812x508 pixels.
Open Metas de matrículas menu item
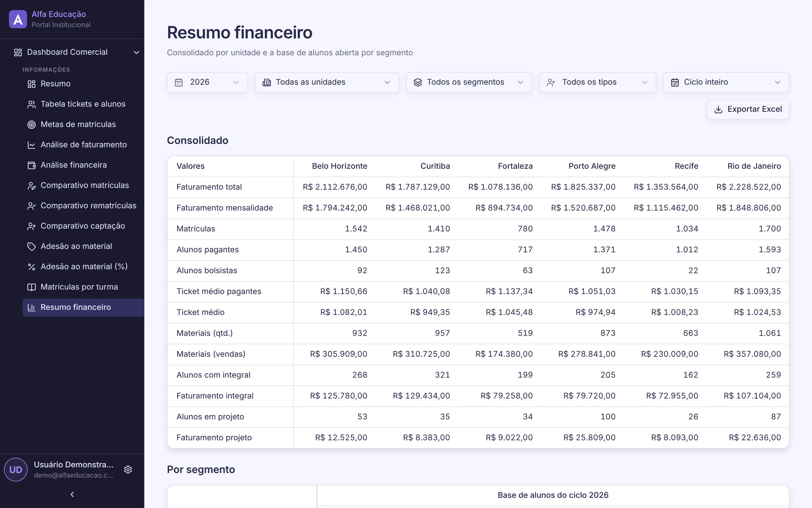[x=83, y=125]
